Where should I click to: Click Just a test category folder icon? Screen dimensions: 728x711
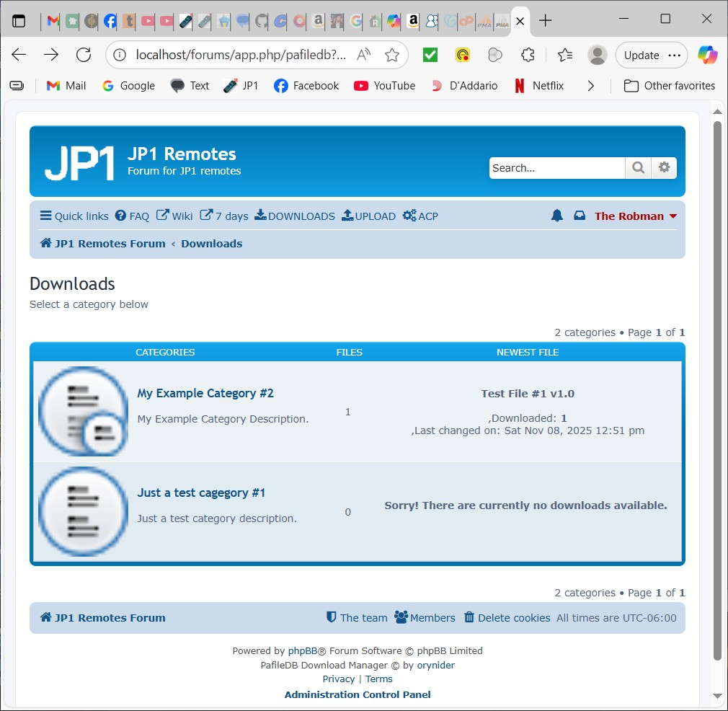[x=83, y=511]
